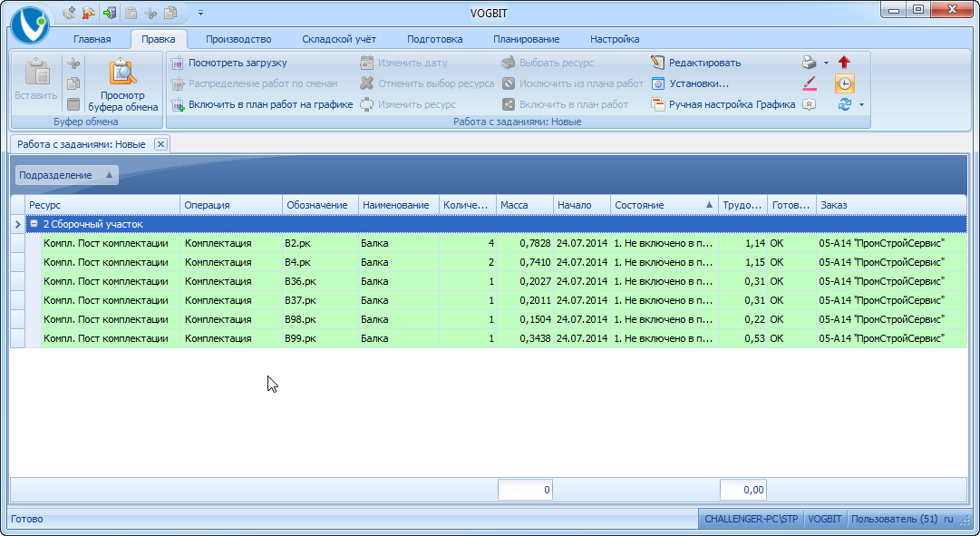The height and width of the screenshot is (536, 980).
Task: Open the VOGBIT round logo application menu
Action: click(x=29, y=25)
